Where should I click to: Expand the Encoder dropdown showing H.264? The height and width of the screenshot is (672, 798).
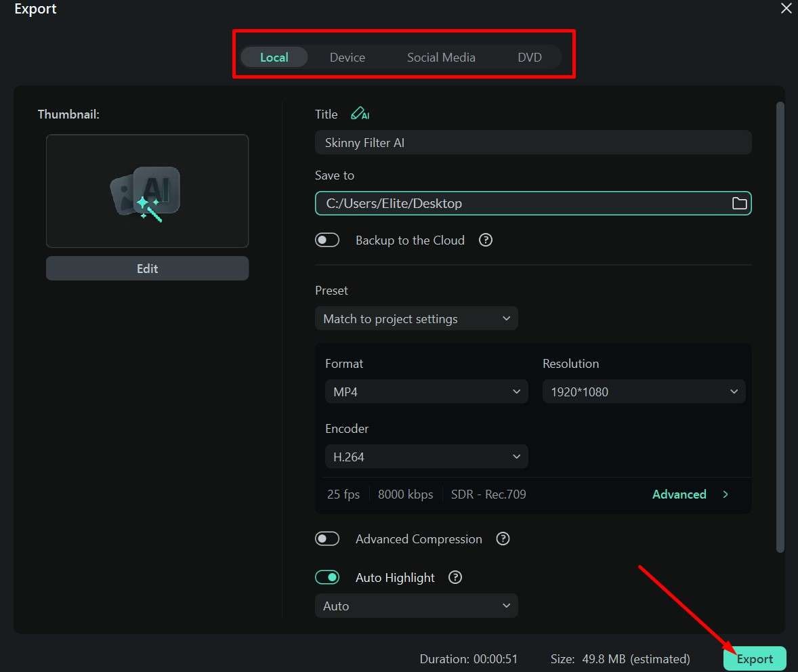click(426, 457)
